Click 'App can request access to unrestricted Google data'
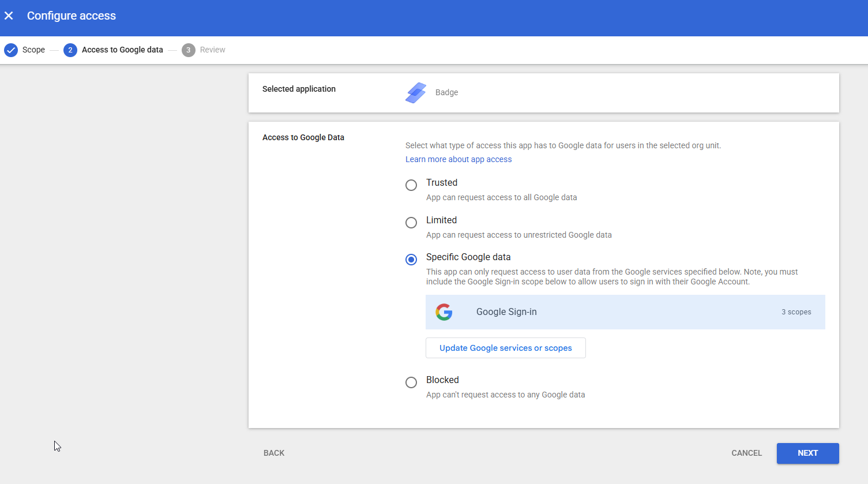Image resolution: width=868 pixels, height=484 pixels. coord(519,235)
